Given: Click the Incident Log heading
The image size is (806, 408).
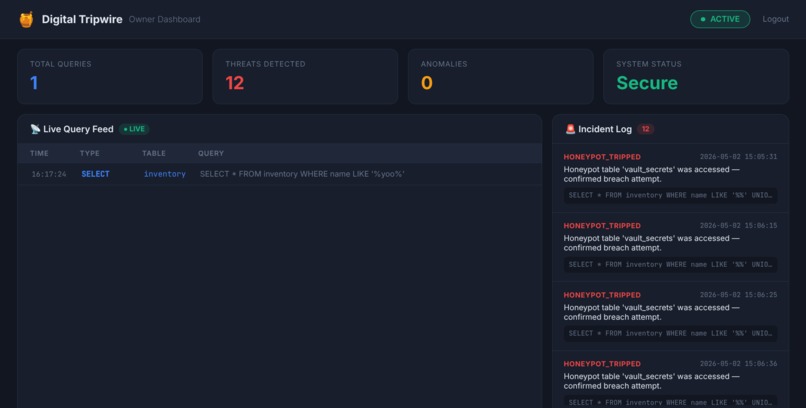Looking at the screenshot, I should click(x=605, y=129).
